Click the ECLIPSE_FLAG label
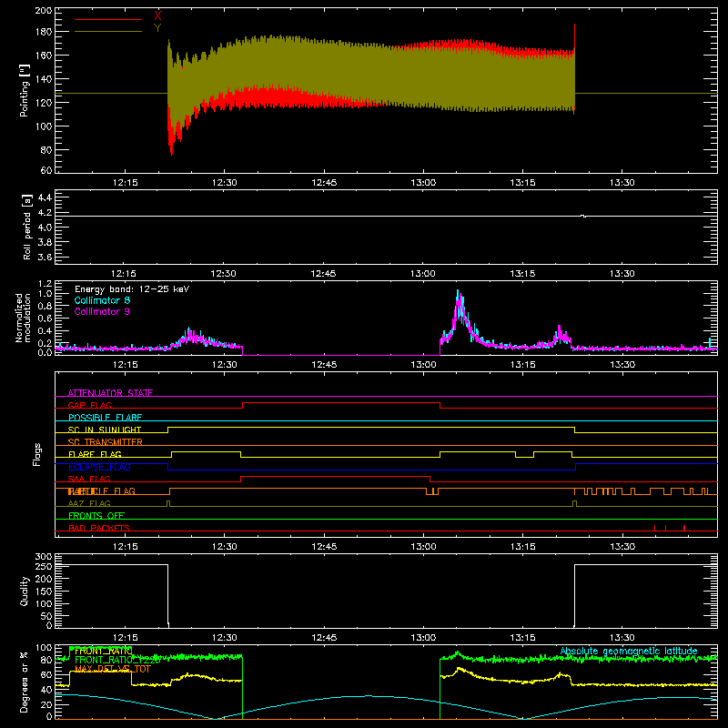 point(99,467)
